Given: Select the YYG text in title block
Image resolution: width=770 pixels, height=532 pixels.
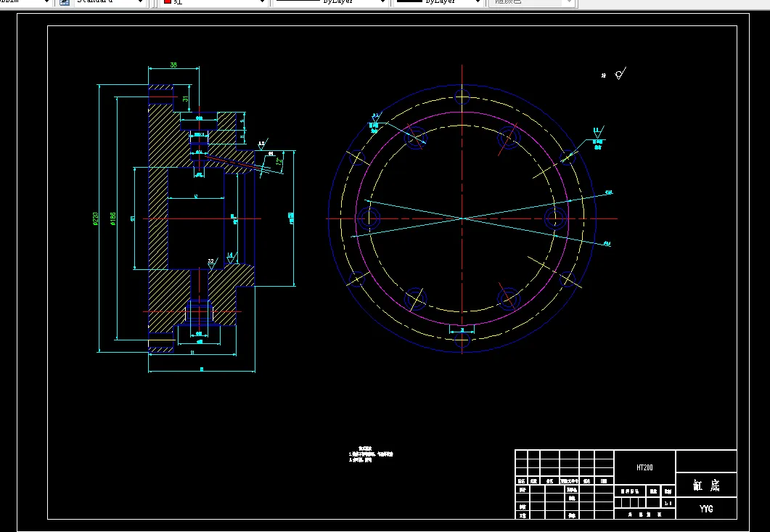Looking at the screenshot, I should coord(706,509).
